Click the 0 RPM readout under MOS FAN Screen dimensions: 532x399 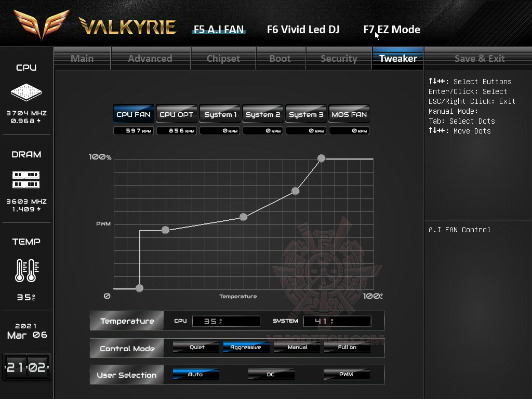pos(349,130)
